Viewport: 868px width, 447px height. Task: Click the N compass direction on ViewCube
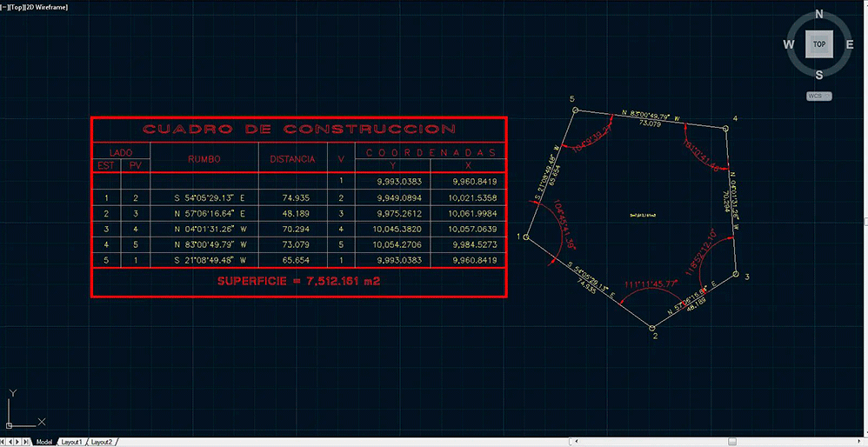[x=818, y=14]
